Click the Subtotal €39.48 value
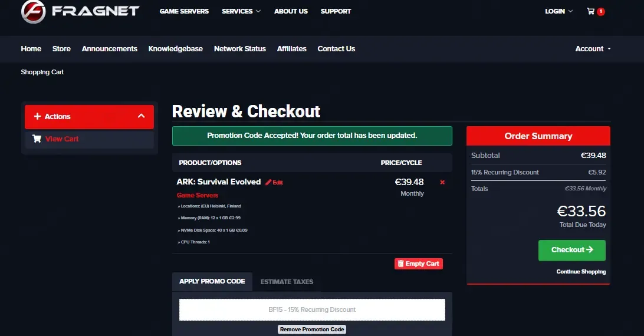Image resolution: width=644 pixels, height=336 pixels. (x=593, y=155)
